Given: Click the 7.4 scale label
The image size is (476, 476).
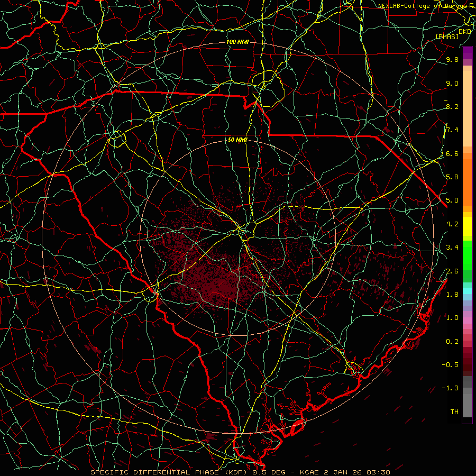Looking at the screenshot, I should tap(452, 130).
